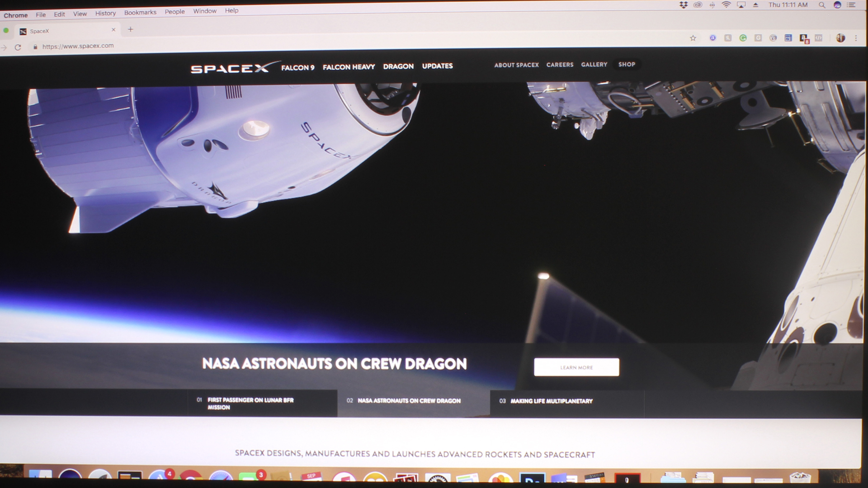
Task: Open the SpaceX Shop
Action: click(627, 64)
